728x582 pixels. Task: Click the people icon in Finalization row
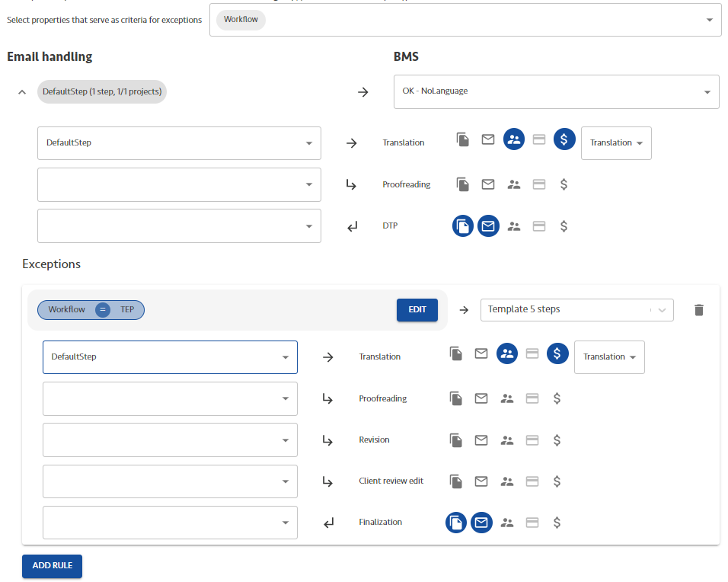pos(507,523)
